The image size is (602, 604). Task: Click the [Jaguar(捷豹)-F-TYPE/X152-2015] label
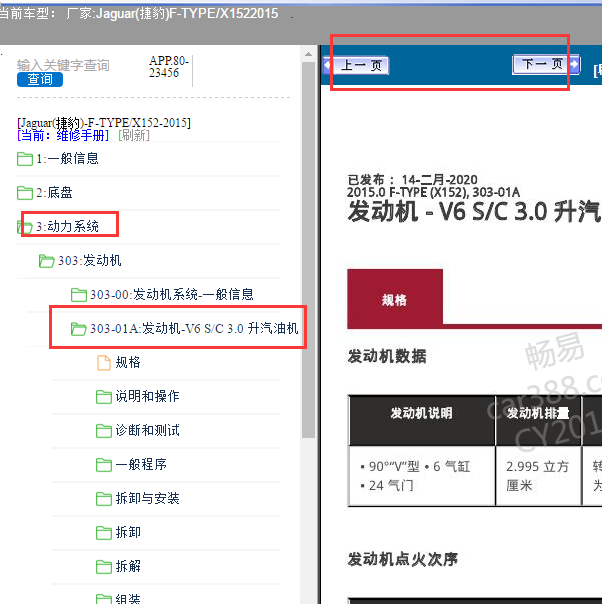pyautogui.click(x=104, y=123)
